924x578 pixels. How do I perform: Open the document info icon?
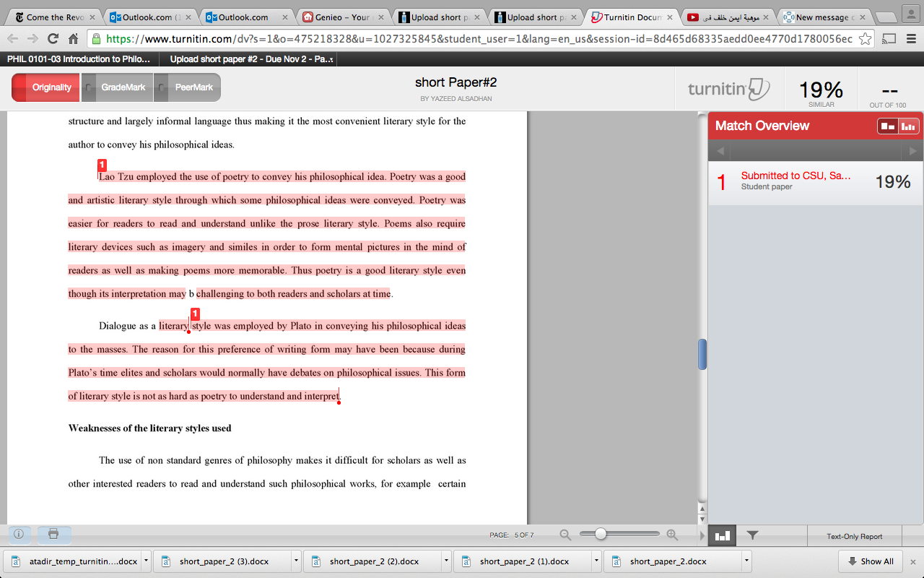[x=19, y=535]
